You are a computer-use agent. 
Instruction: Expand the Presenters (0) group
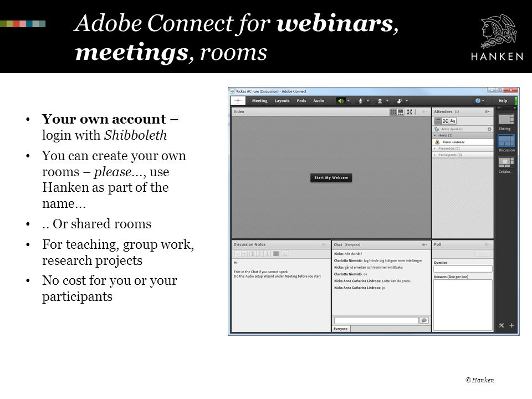pos(436,149)
